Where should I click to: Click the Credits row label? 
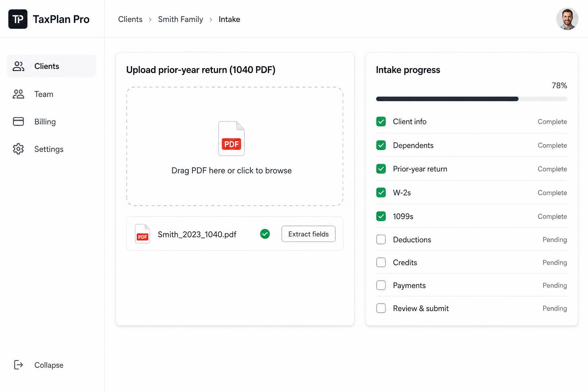coord(405,263)
